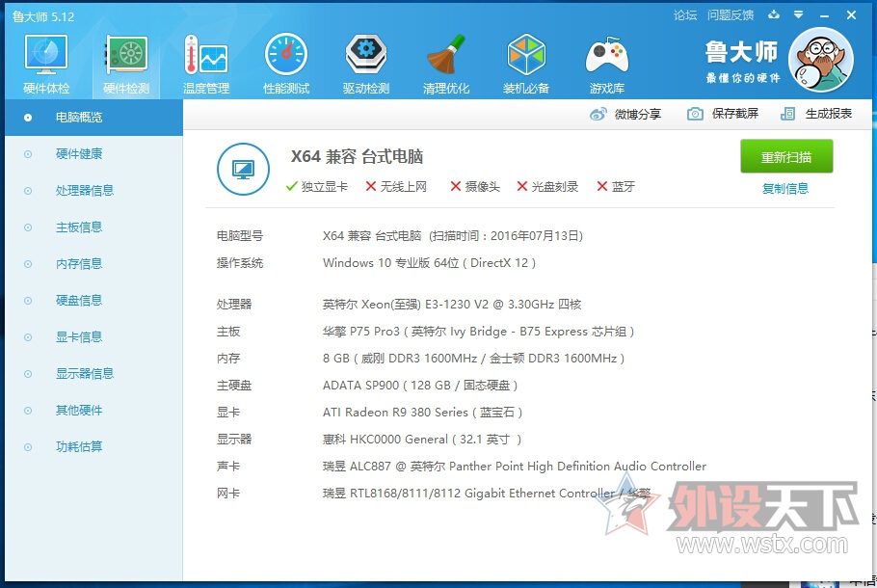Image resolution: width=877 pixels, height=588 pixels.
Task: Click the ADATA SP900 disk text
Action: pyautogui.click(x=420, y=386)
